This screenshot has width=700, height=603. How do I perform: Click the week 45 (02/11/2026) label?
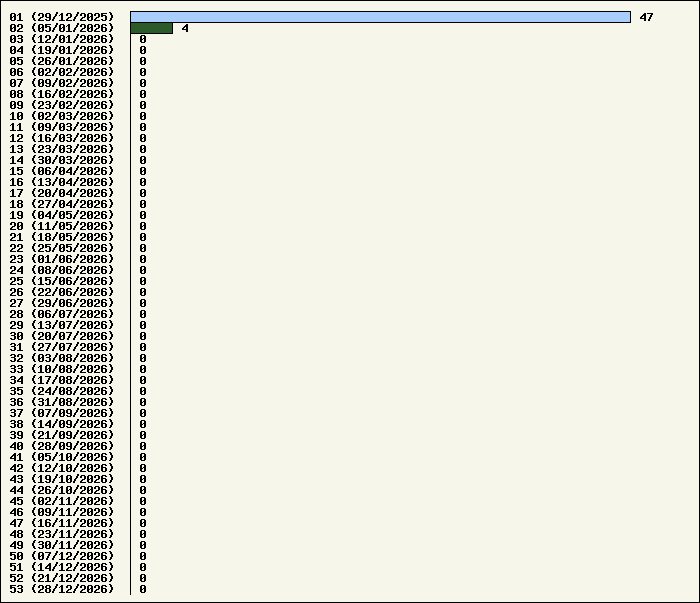[62, 501]
